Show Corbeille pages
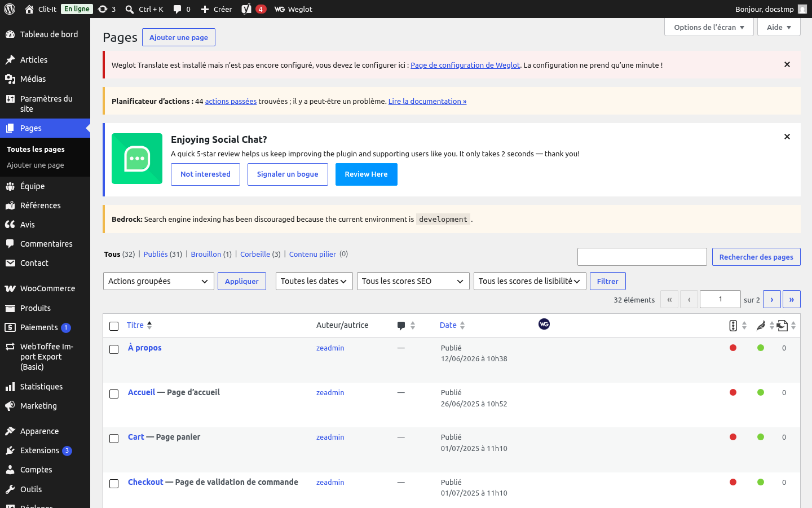 coord(255,255)
